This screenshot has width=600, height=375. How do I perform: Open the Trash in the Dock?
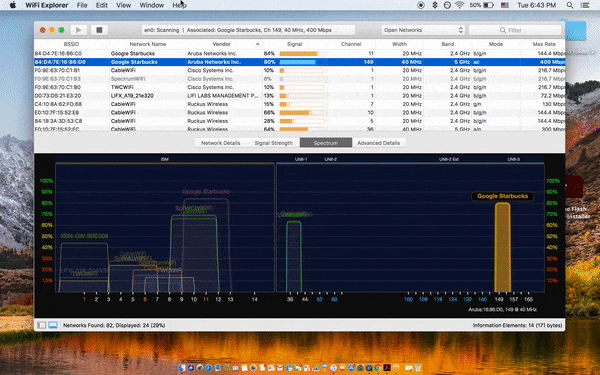(x=418, y=368)
